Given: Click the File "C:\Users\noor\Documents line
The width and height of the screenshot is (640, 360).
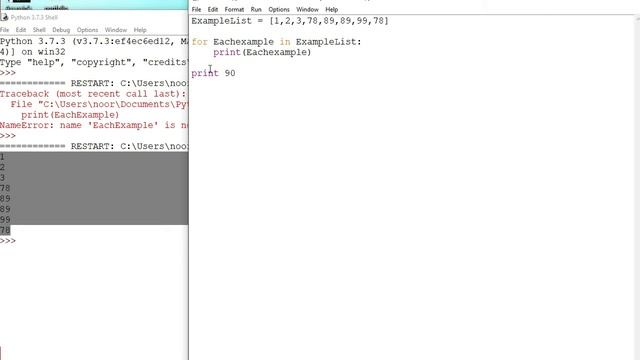Looking at the screenshot, I should [99, 104].
